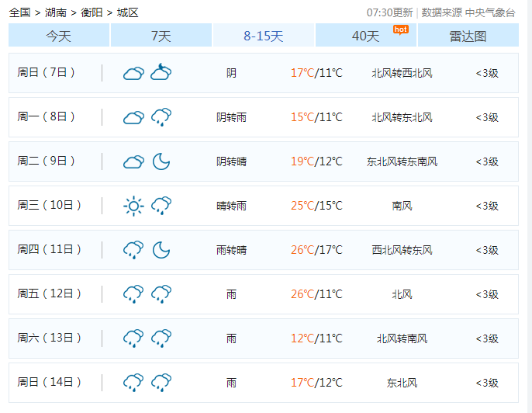
Task: Select the 周三（10日） date label
Action: click(49, 205)
